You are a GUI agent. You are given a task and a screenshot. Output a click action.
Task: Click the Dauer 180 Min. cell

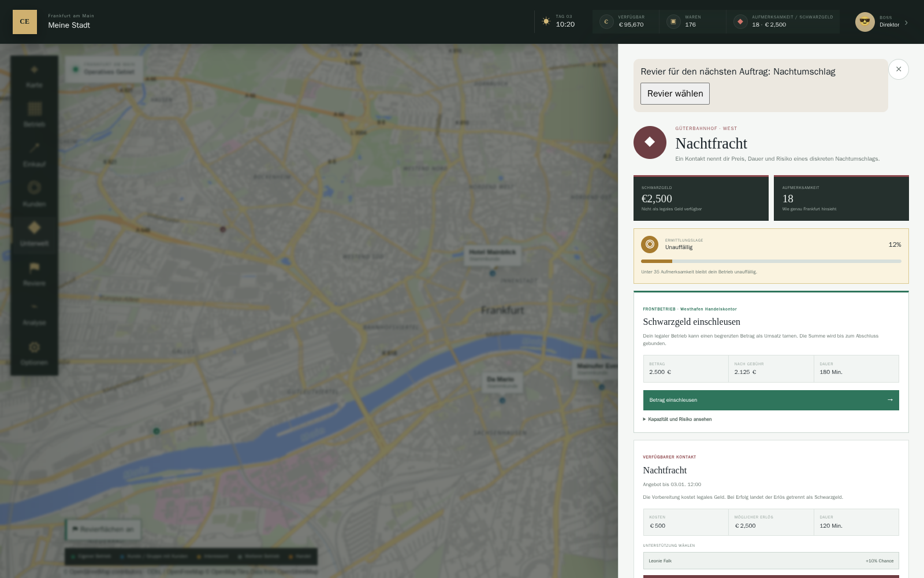(856, 369)
